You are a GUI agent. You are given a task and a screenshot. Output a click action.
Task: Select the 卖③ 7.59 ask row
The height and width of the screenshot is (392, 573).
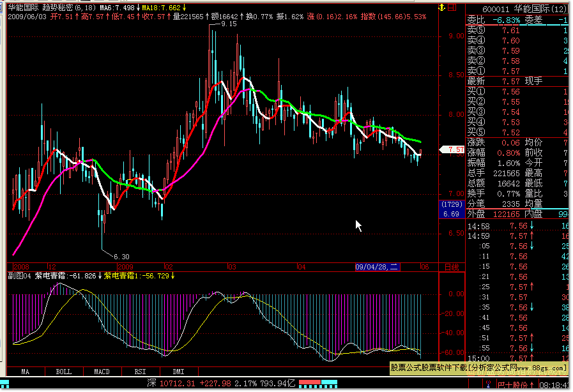point(517,51)
